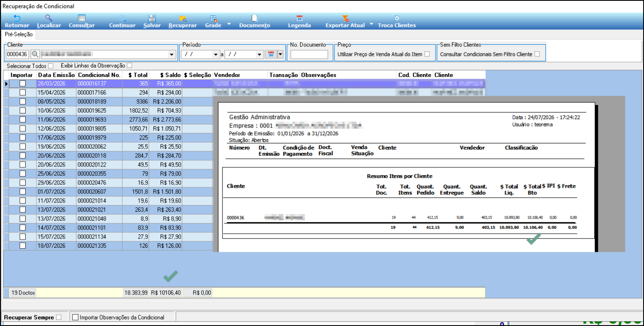Expand the Exportar Atual dropdown arrow
The height and width of the screenshot is (326, 644).
(x=371, y=24)
